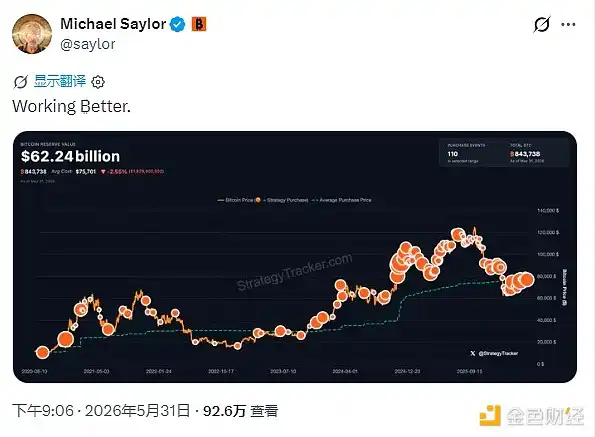The image size is (595, 437).
Task: Open the Grok icon at top right
Action: click(x=541, y=25)
